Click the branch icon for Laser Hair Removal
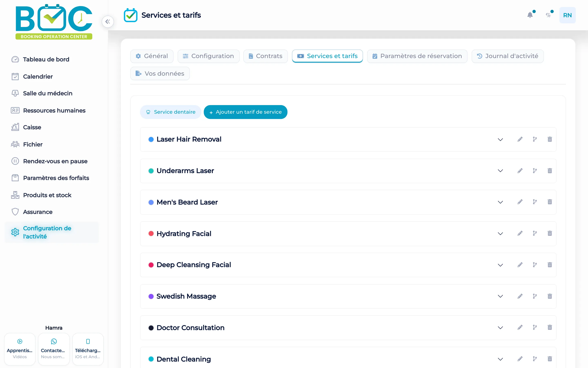This screenshot has height=368, width=588. coord(535,139)
